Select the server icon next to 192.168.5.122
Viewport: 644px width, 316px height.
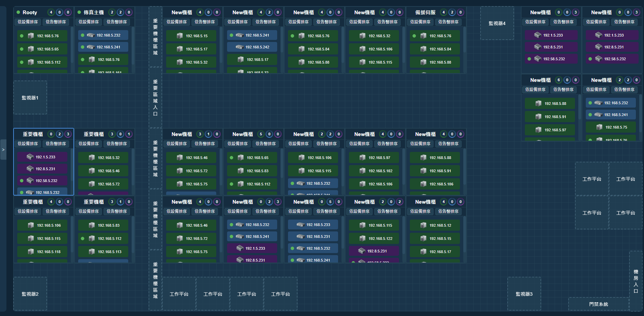click(x=362, y=239)
